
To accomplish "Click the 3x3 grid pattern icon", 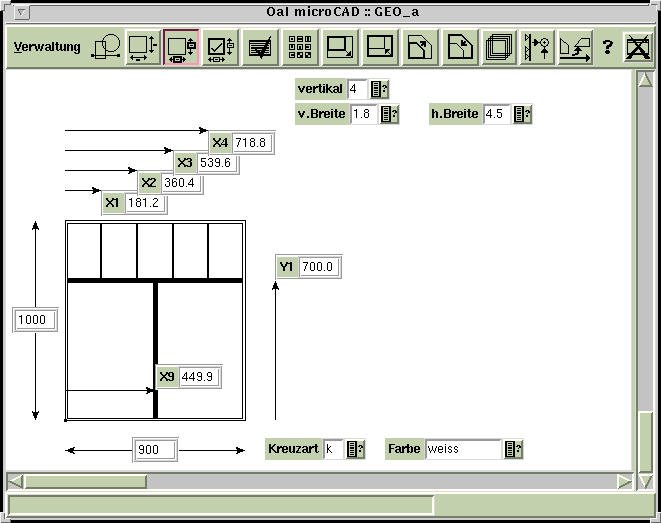I will 299,47.
